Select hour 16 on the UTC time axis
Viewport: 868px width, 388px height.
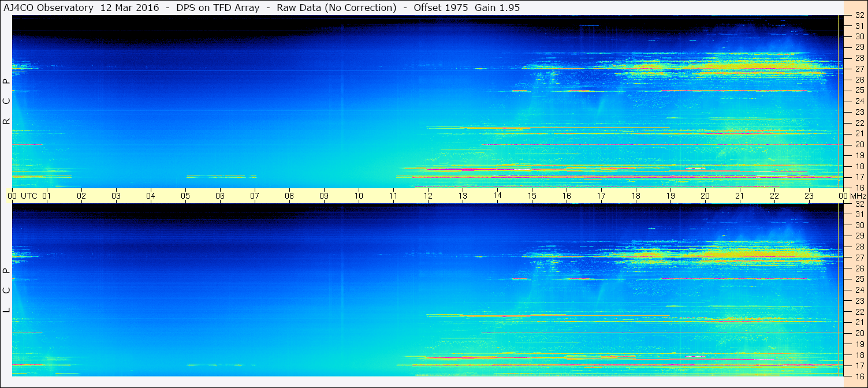(567, 196)
